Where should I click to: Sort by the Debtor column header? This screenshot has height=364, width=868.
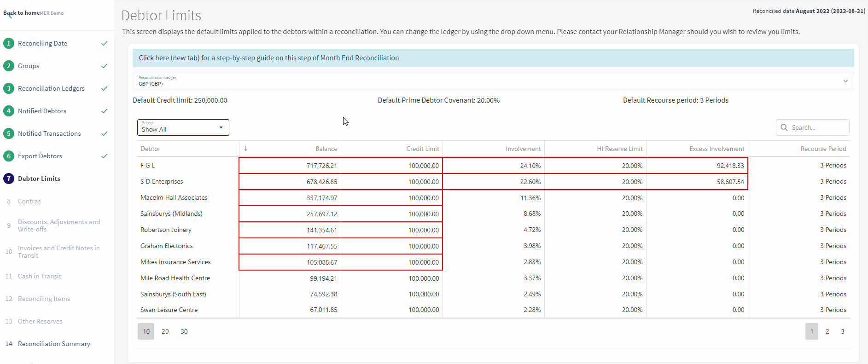(151, 149)
